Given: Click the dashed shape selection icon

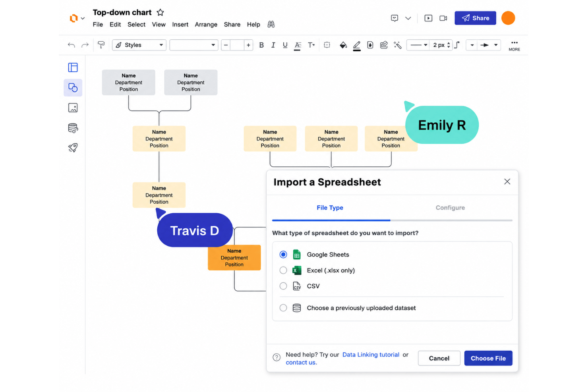Looking at the screenshot, I should pyautogui.click(x=327, y=45).
